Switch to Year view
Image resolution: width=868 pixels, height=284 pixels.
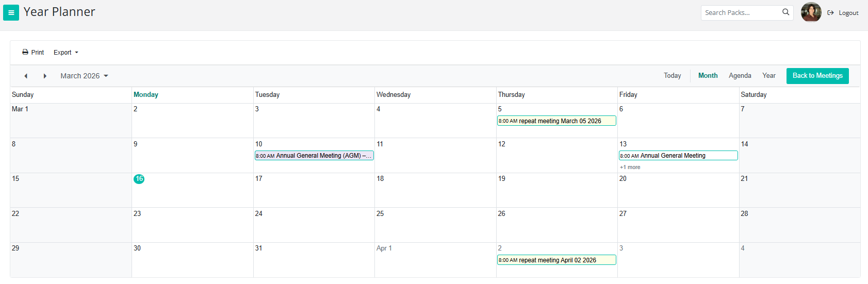768,76
